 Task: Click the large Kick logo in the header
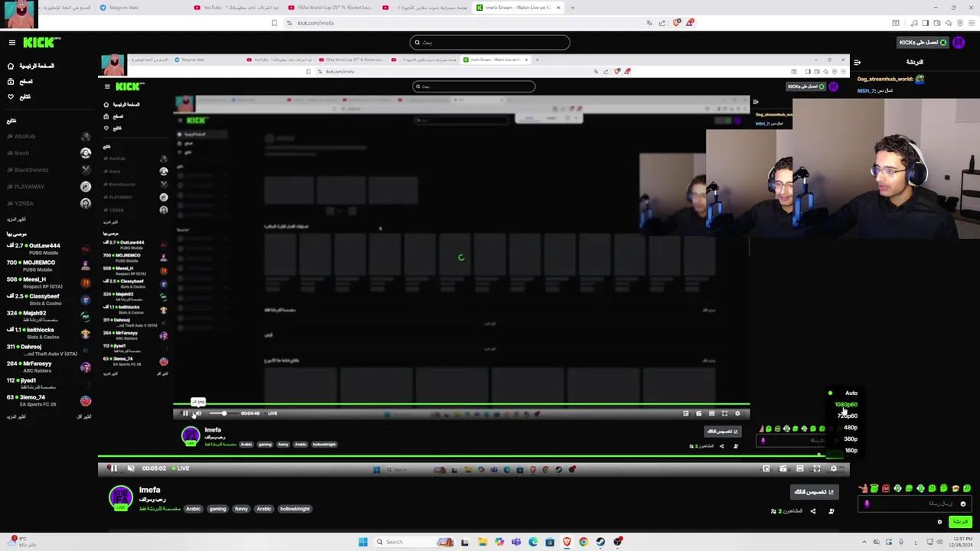click(x=41, y=43)
